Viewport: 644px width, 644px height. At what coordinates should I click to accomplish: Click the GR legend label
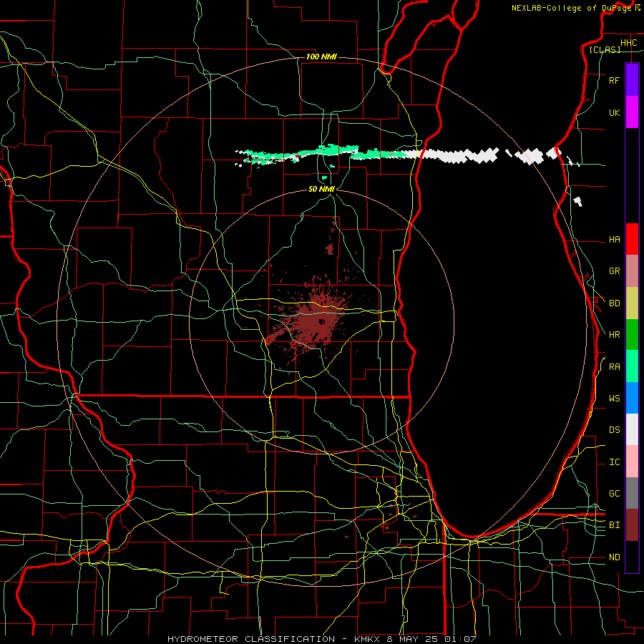(x=614, y=271)
